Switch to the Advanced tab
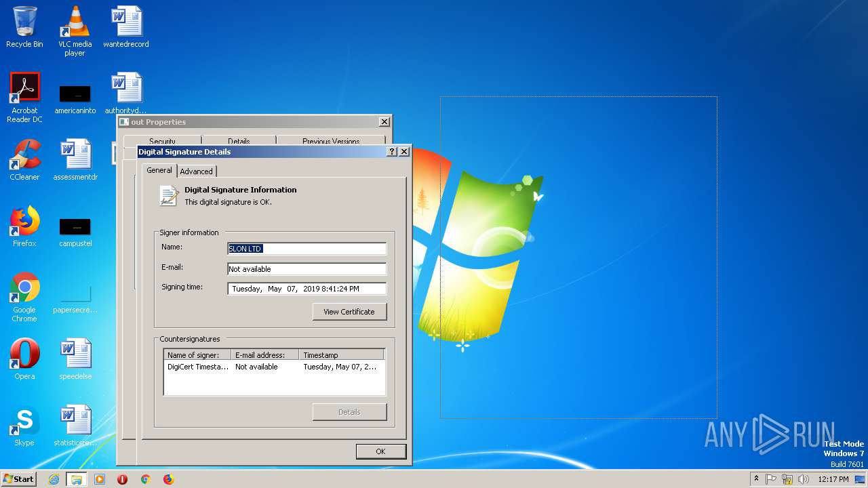The image size is (868, 488). coord(197,171)
